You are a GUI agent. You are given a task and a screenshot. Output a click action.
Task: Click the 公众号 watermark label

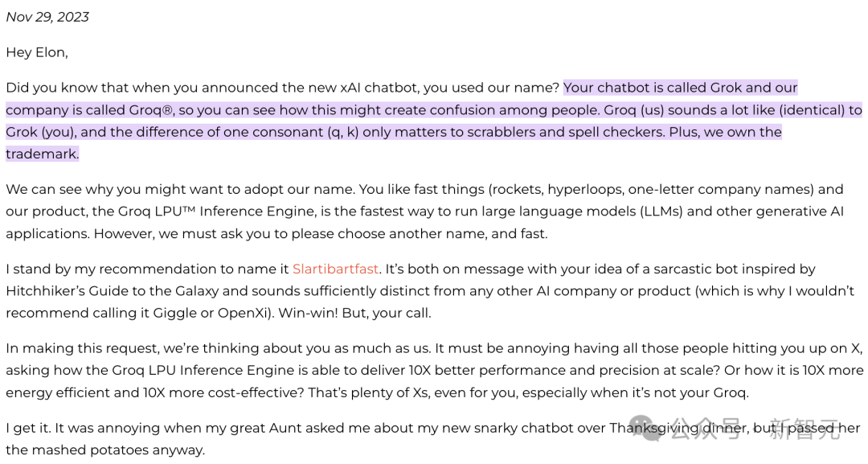click(706, 429)
